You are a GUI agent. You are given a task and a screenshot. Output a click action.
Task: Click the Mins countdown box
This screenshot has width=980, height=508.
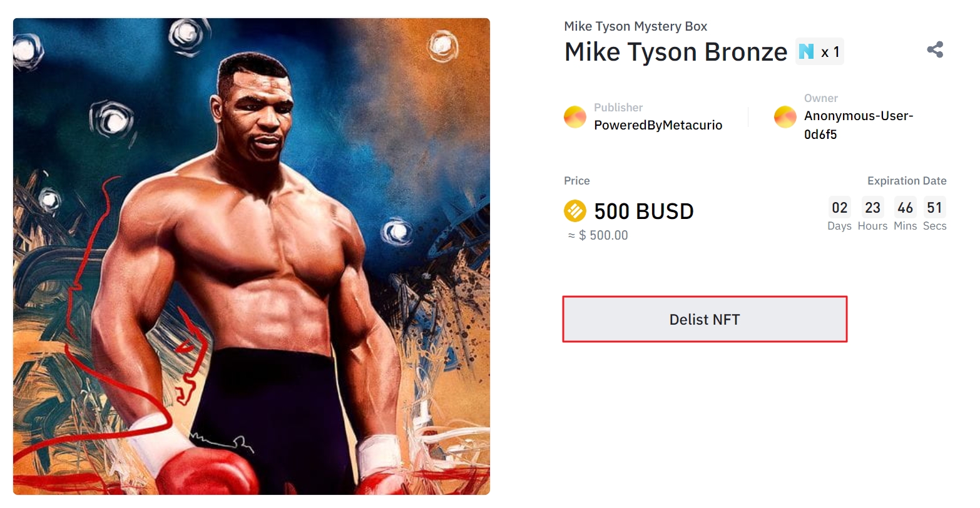[905, 208]
